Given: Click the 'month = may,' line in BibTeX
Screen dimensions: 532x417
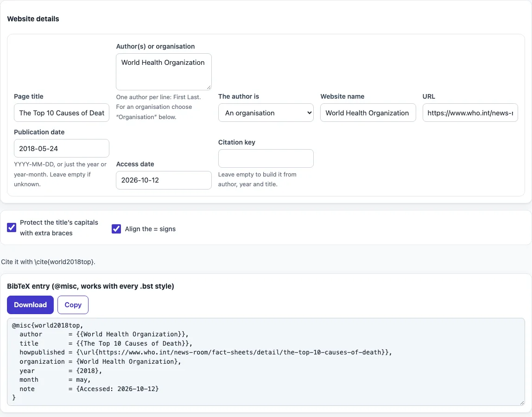Looking at the screenshot, I should coord(55,379).
